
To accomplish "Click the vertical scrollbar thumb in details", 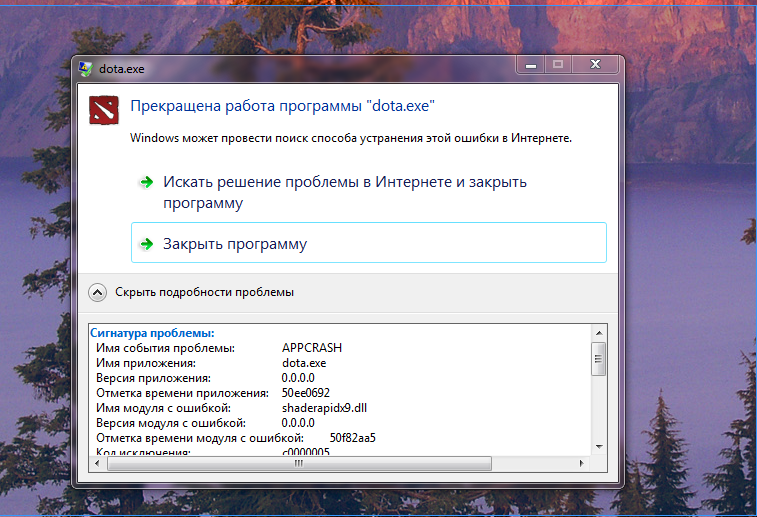I will (599, 359).
